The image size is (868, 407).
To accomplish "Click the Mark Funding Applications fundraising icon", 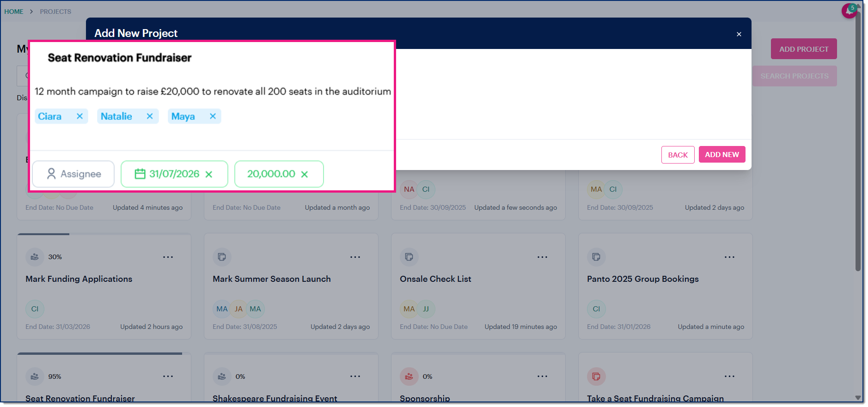I will coord(35,257).
